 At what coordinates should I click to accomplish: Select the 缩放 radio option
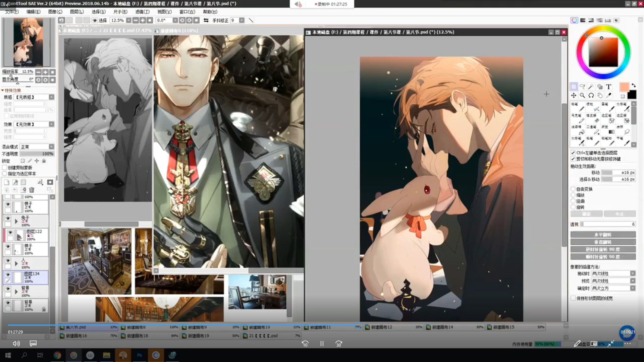[x=573, y=195]
